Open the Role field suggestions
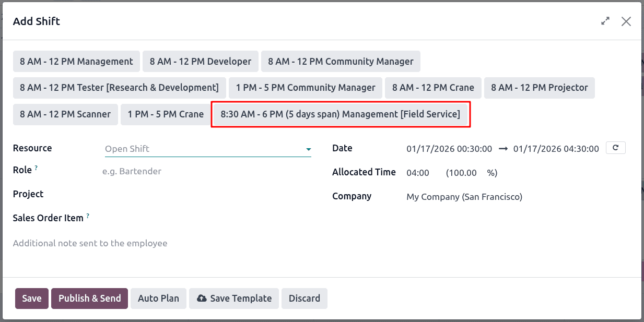 pos(157,171)
